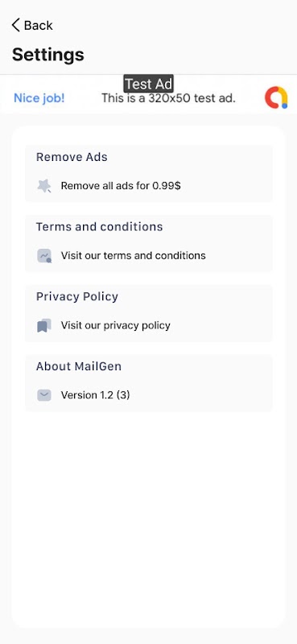Click the Terms and conditions section header
Viewport: 297px width, 644px height.
pyautogui.click(x=100, y=227)
